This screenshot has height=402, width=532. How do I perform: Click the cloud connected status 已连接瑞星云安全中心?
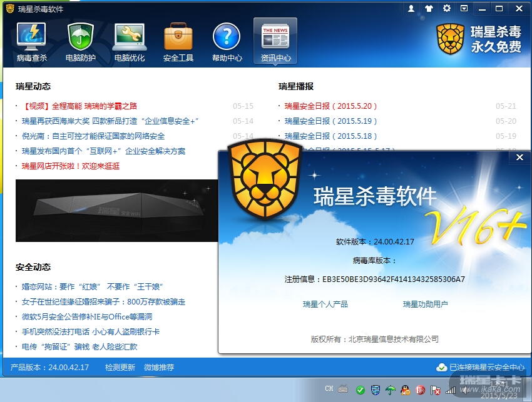[480, 367]
